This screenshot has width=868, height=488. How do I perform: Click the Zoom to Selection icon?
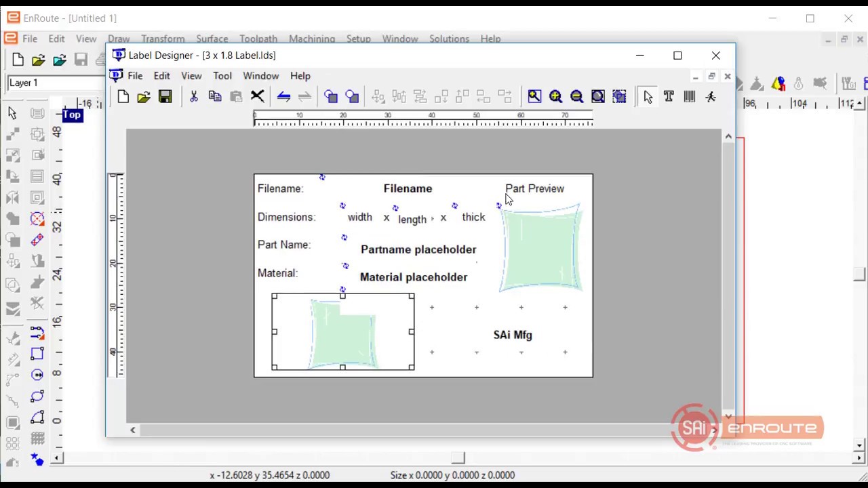pos(619,97)
